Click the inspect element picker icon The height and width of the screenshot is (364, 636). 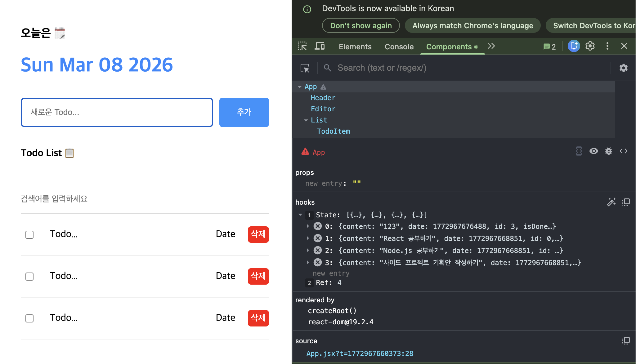click(302, 47)
